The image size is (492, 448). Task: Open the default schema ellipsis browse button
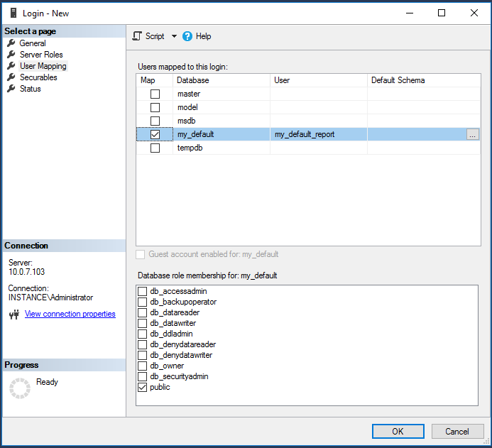pyautogui.click(x=473, y=135)
